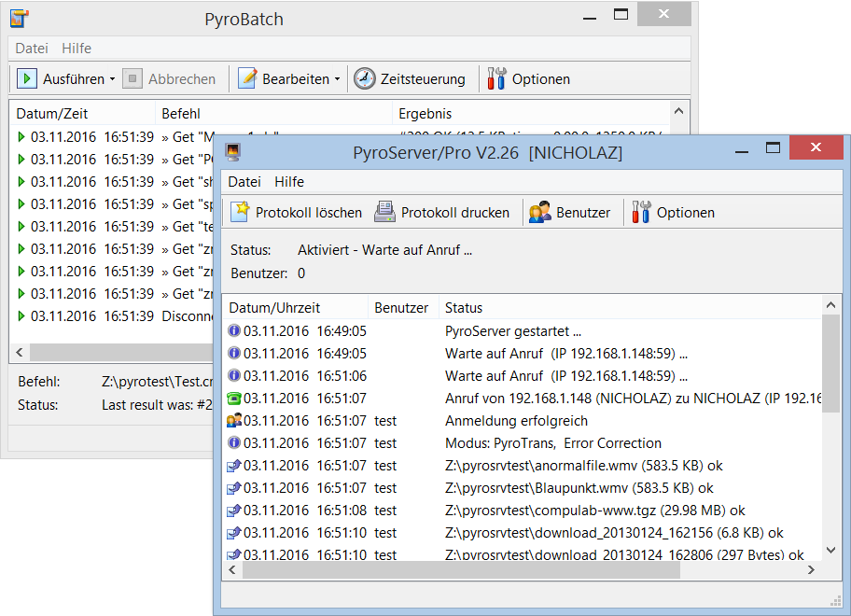Click the Protokoll löschen icon
Screen dimensions: 851x616
240,212
